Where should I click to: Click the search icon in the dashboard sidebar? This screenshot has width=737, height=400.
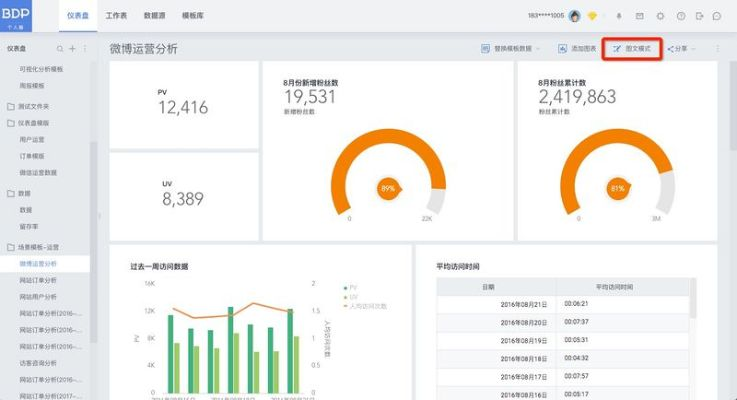pyautogui.click(x=60, y=48)
